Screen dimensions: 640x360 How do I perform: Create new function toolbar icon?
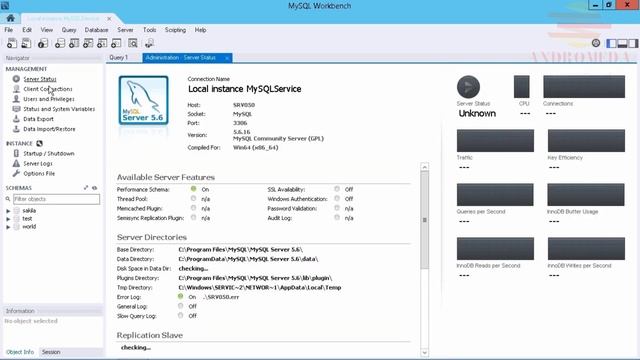click(x=116, y=43)
